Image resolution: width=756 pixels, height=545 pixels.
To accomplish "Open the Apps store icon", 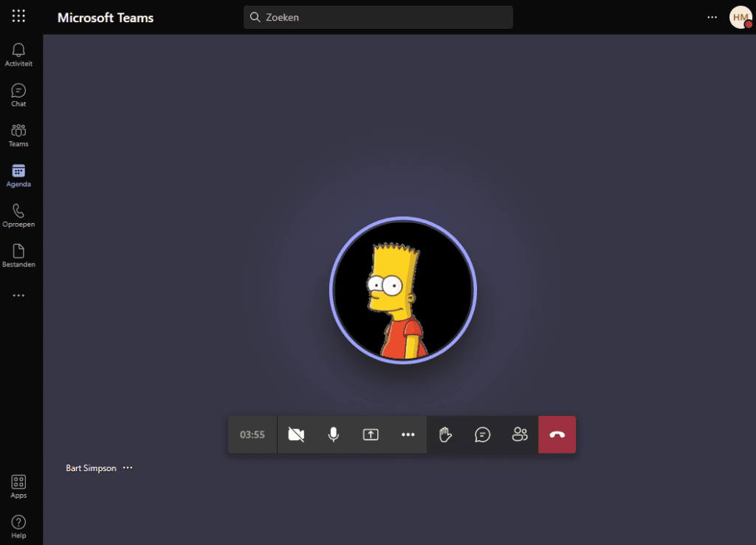I will tap(18, 487).
